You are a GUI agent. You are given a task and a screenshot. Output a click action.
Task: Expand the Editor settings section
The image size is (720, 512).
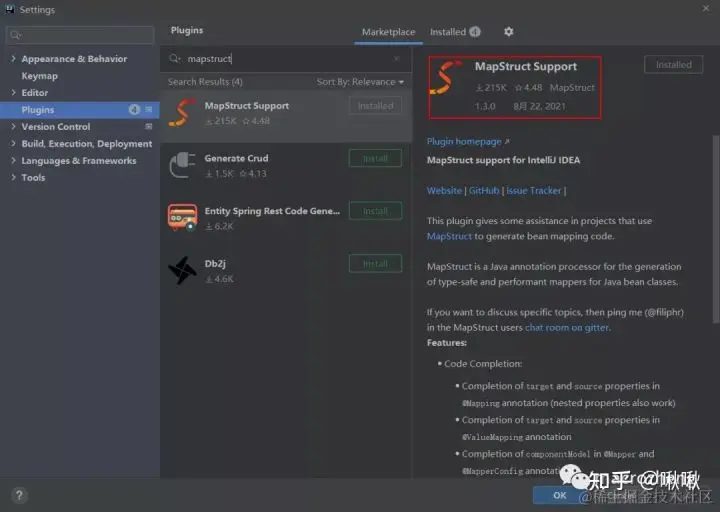click(13, 92)
